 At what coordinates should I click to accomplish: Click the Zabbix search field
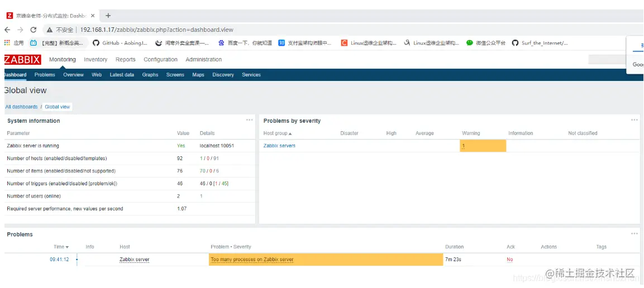607,60
